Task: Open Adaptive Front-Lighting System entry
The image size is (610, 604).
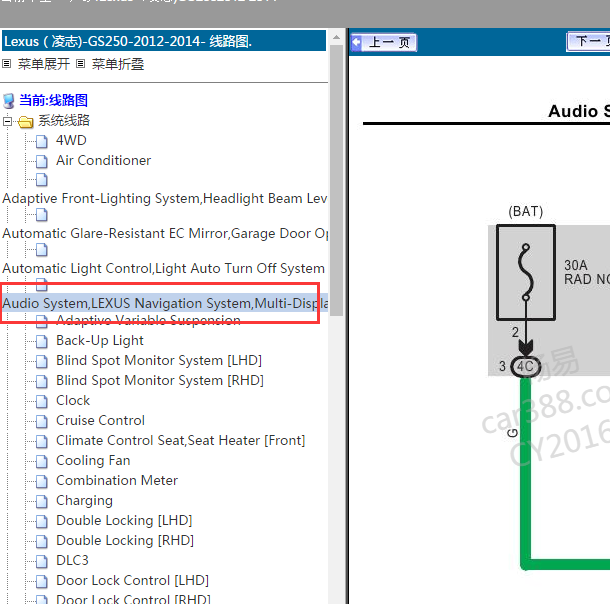Action: point(165,198)
